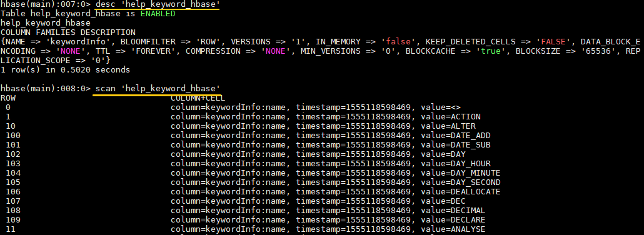This screenshot has width=644, height=235.
Task: Click the ROW column header
Action: [8, 98]
